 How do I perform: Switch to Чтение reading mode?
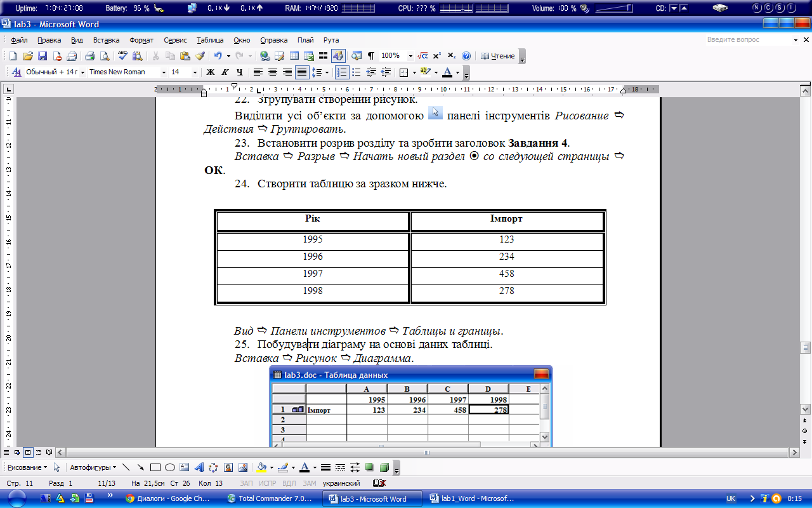click(x=497, y=56)
